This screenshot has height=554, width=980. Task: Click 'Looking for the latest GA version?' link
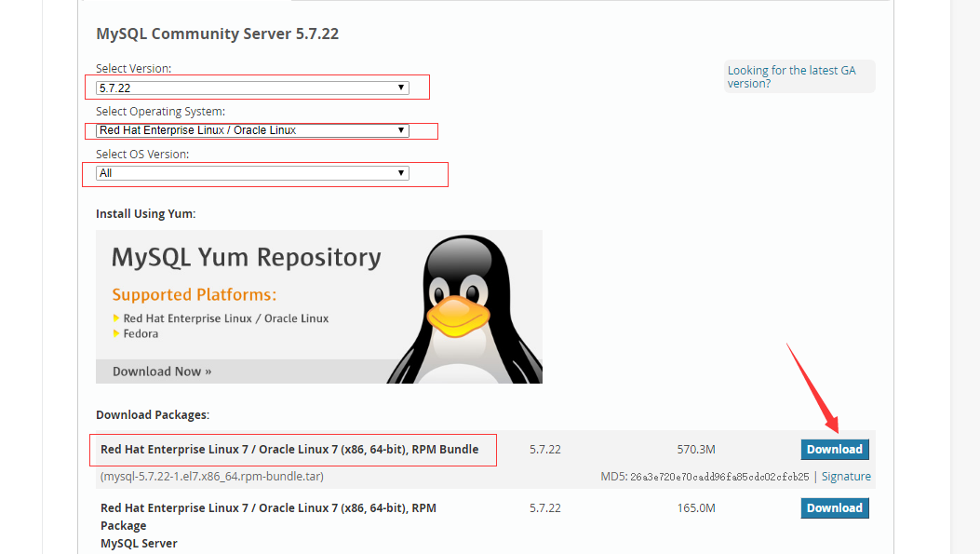[791, 77]
